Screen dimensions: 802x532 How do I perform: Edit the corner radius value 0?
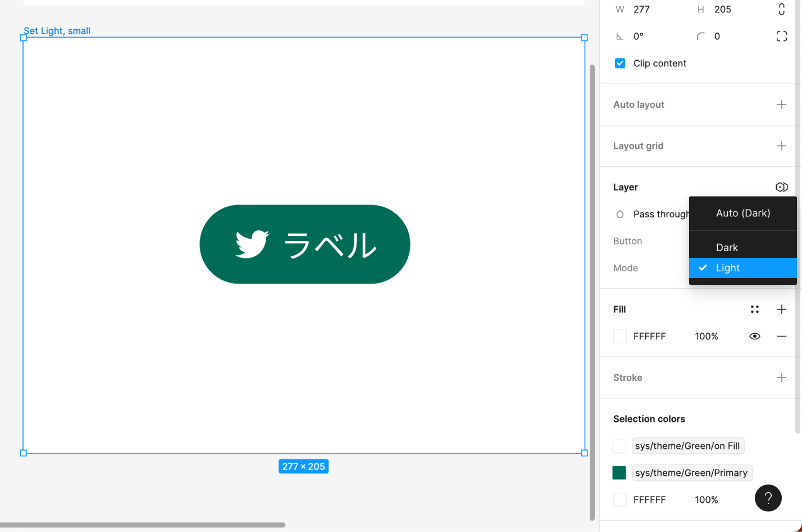click(717, 37)
